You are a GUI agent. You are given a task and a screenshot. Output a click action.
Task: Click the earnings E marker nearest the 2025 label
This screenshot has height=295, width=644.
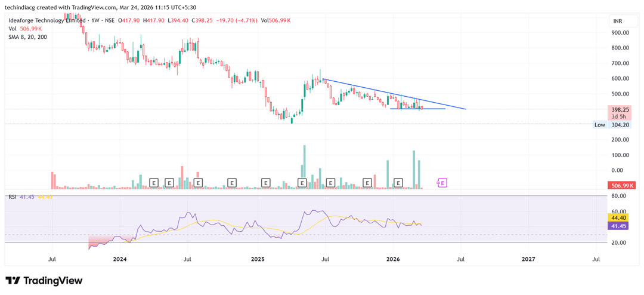(x=266, y=182)
